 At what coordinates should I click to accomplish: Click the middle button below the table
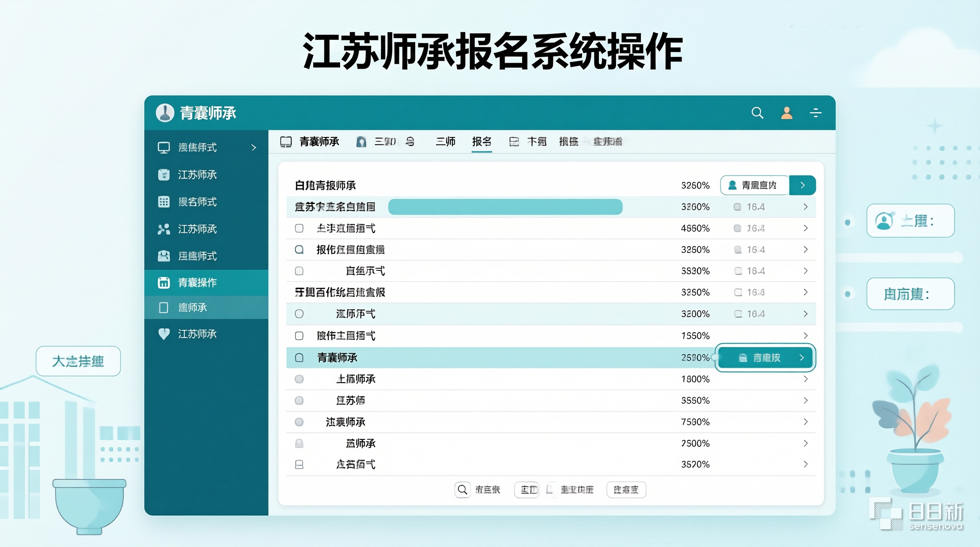coord(527,490)
